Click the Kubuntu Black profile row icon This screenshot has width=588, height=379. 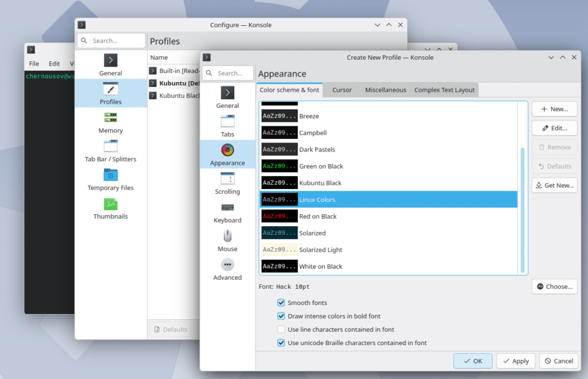153,95
